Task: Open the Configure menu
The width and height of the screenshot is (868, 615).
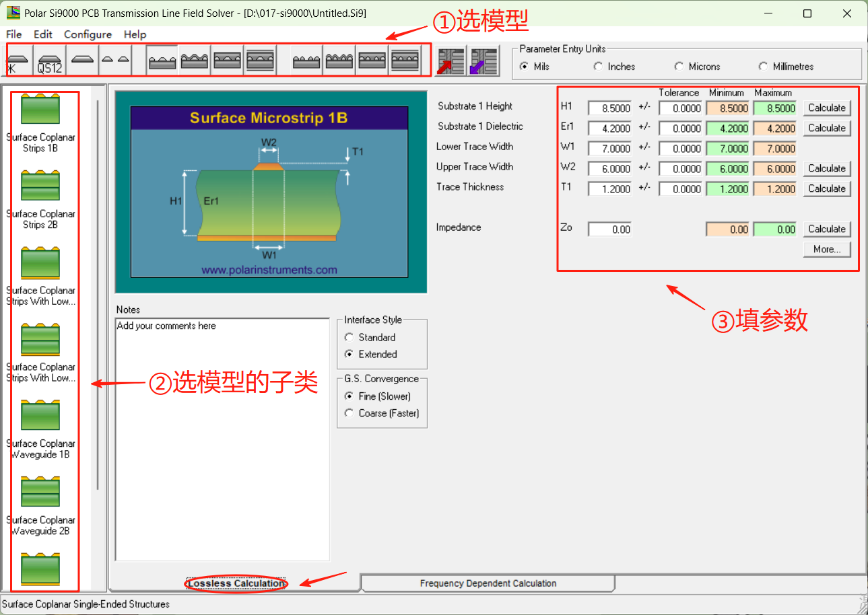Action: (x=88, y=34)
